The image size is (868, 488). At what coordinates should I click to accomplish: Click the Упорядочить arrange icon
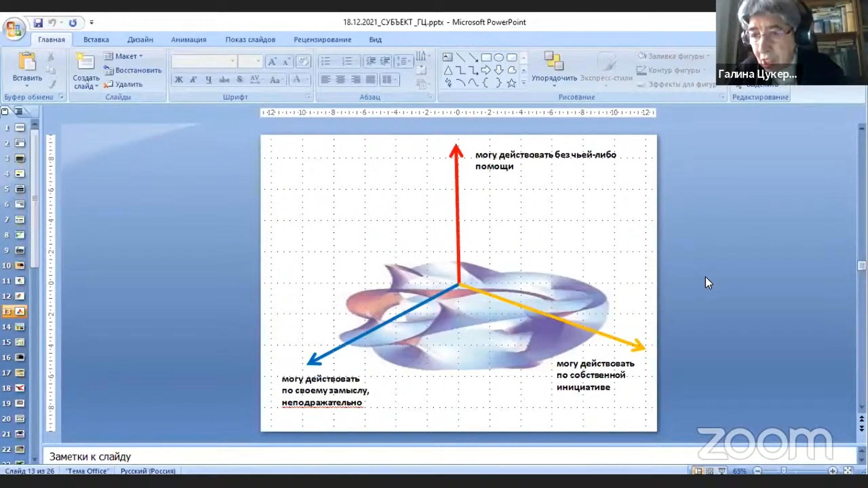553,61
